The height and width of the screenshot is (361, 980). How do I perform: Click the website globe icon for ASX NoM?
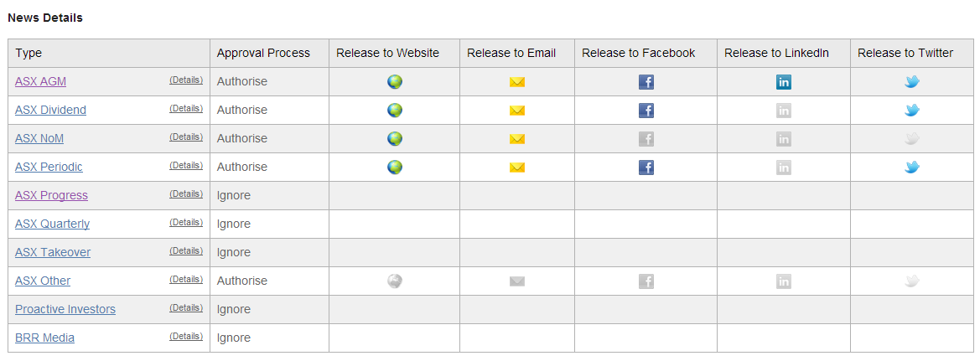coord(394,139)
